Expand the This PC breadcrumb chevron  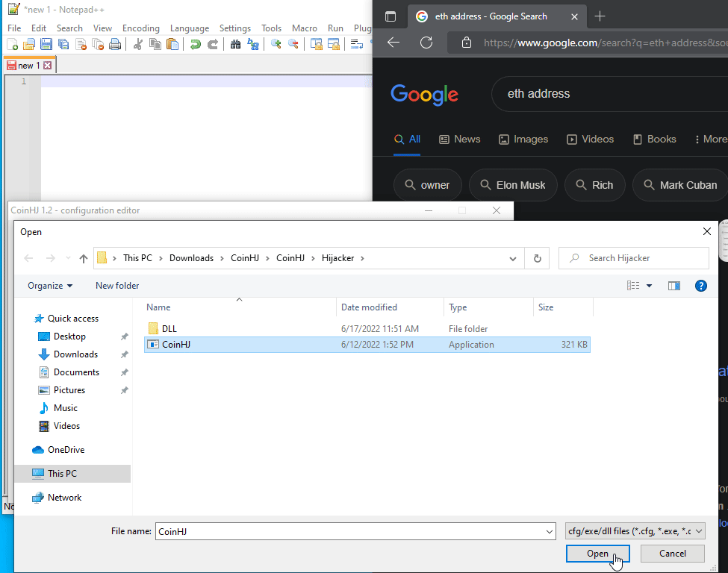tap(161, 258)
